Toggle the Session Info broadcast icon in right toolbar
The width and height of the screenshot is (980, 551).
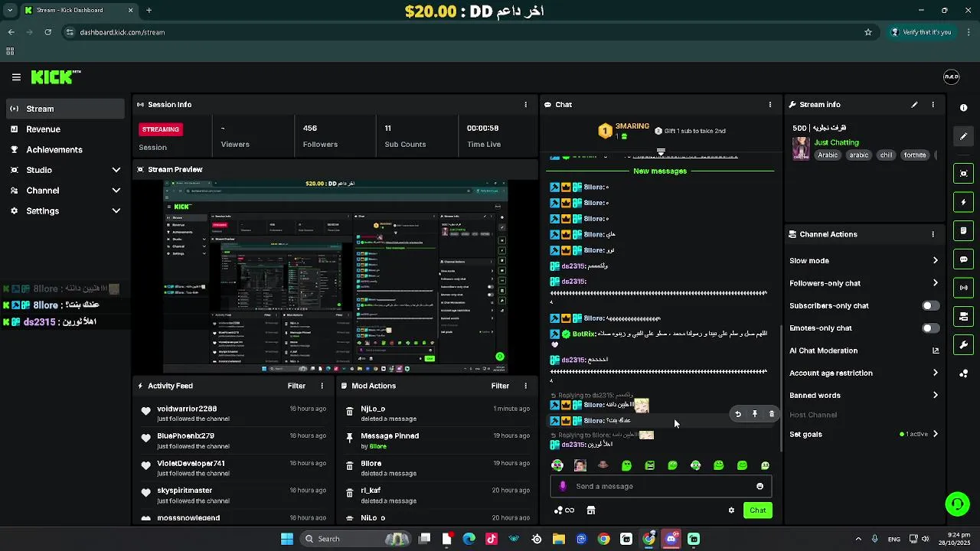[964, 288]
